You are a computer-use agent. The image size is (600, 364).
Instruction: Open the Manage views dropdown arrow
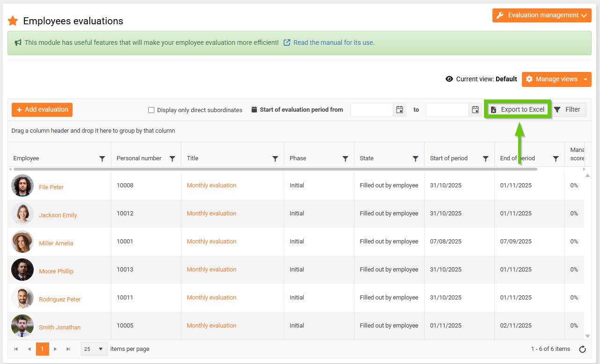[x=586, y=79]
